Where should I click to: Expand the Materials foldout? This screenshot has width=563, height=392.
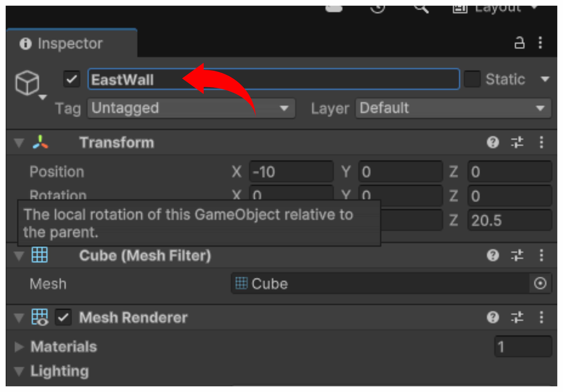[19, 347]
